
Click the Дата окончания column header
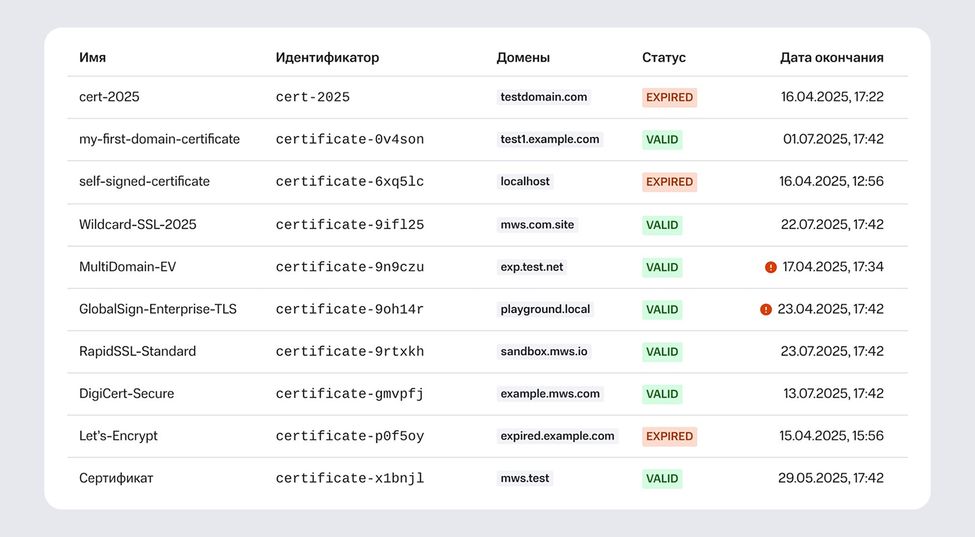(x=831, y=58)
